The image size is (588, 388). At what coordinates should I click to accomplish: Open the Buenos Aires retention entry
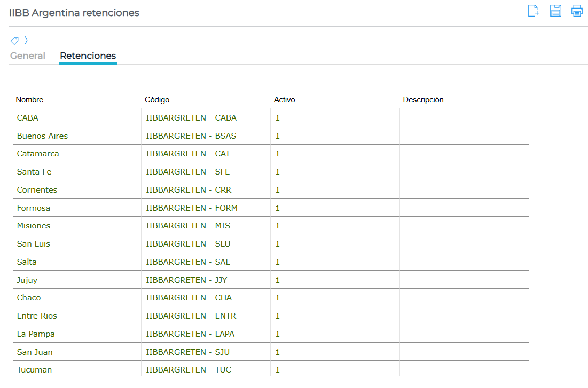coord(43,136)
